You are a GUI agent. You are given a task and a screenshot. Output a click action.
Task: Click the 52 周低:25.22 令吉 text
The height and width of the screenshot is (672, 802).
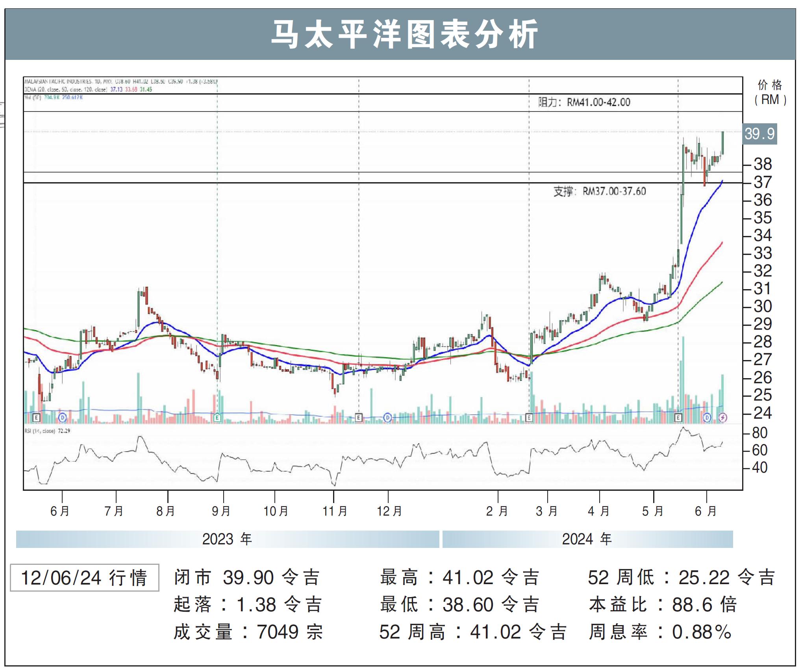click(x=682, y=578)
